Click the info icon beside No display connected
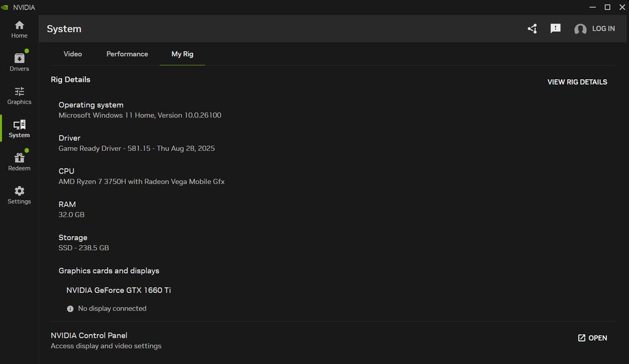 70,309
